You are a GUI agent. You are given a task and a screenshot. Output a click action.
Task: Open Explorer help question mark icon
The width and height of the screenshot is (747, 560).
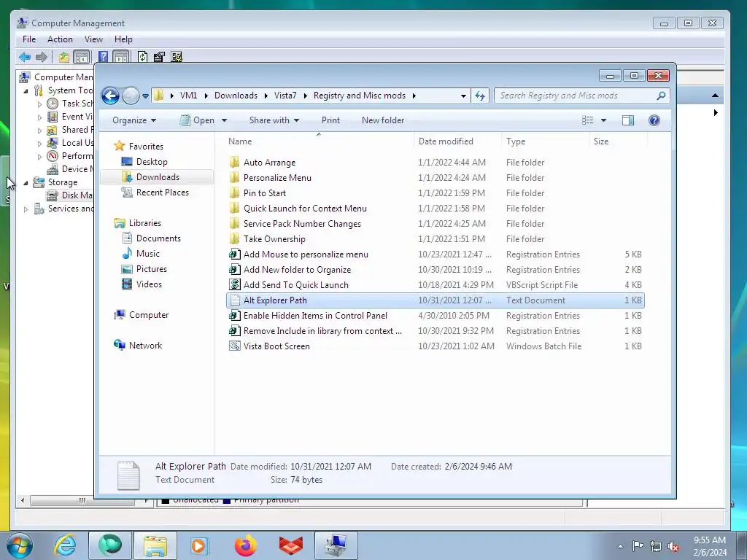tap(654, 120)
